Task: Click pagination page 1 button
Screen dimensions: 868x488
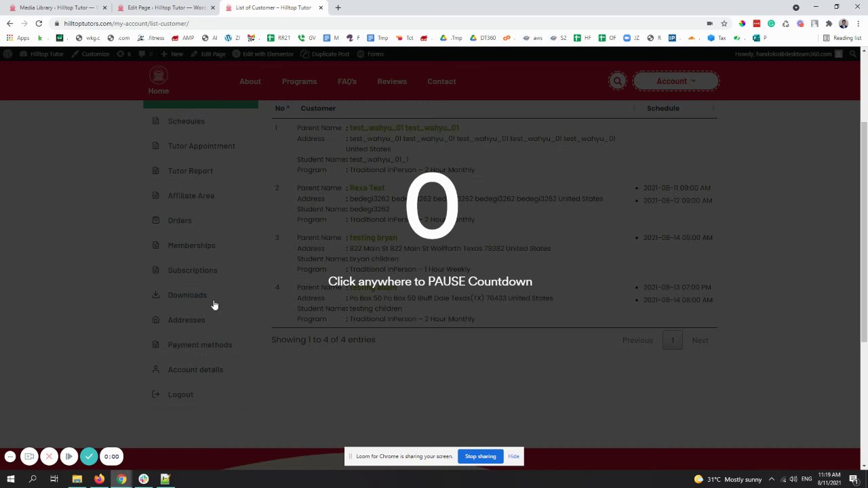Action: tap(673, 340)
